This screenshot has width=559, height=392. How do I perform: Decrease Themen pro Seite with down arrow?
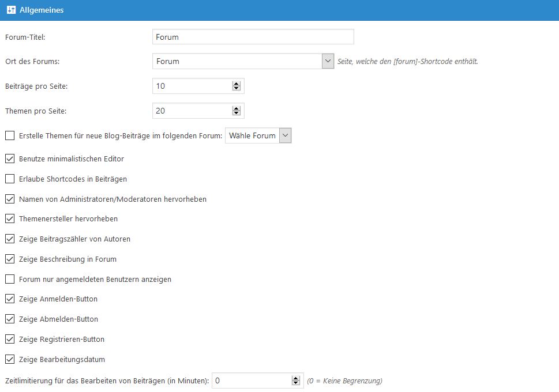236,113
